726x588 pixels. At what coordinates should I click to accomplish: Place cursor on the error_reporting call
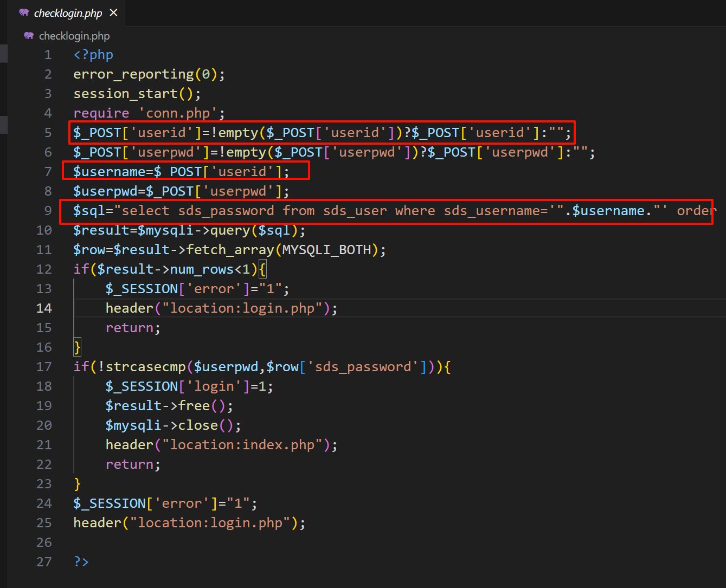(133, 74)
